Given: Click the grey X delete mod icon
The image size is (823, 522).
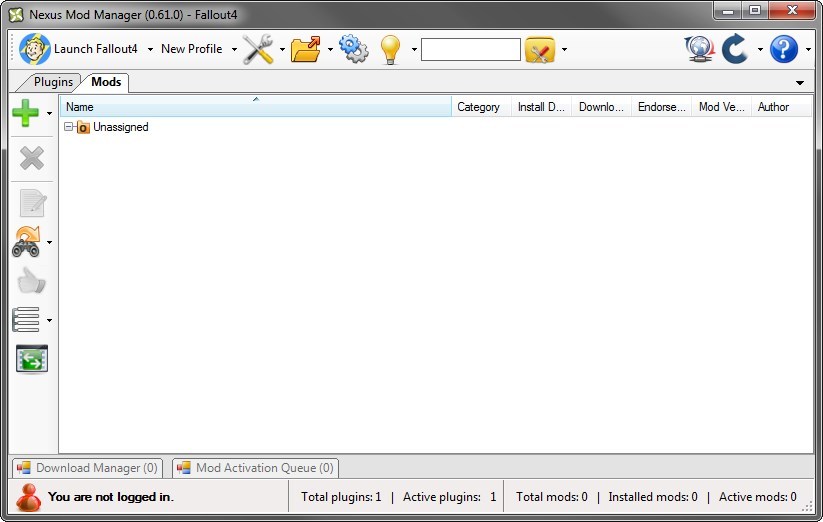Looking at the screenshot, I should point(31,158).
